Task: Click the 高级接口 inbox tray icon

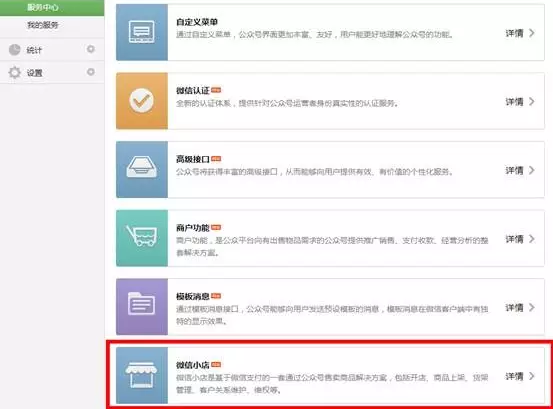Action: [142, 169]
